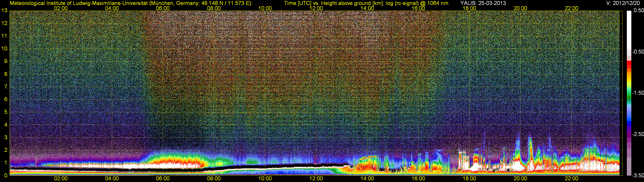
Task: Click the 10:00 label on the bottom time axis
Action: [265, 179]
